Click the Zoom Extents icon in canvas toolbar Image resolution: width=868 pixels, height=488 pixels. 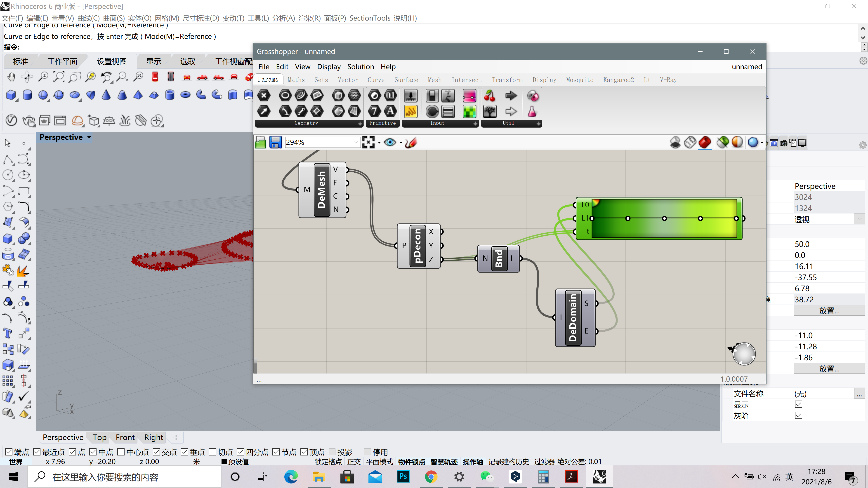click(x=368, y=143)
